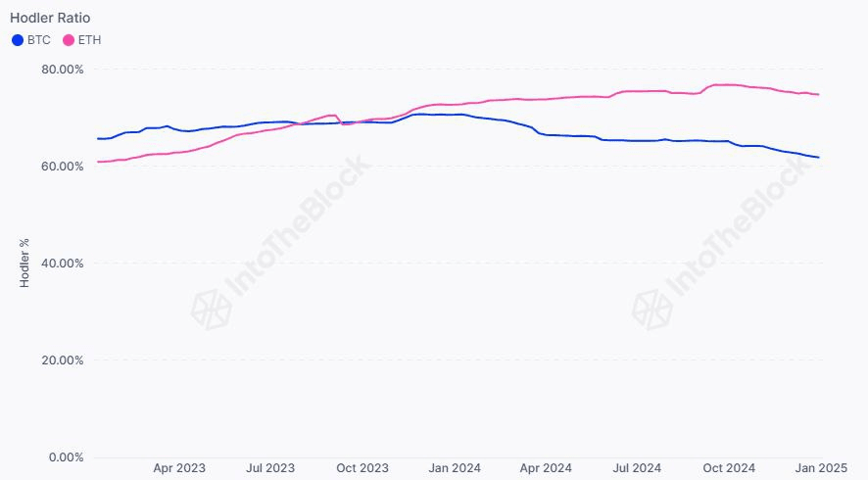Toggle the ETH series in legend
This screenshot has width=868, height=480.
coord(82,40)
